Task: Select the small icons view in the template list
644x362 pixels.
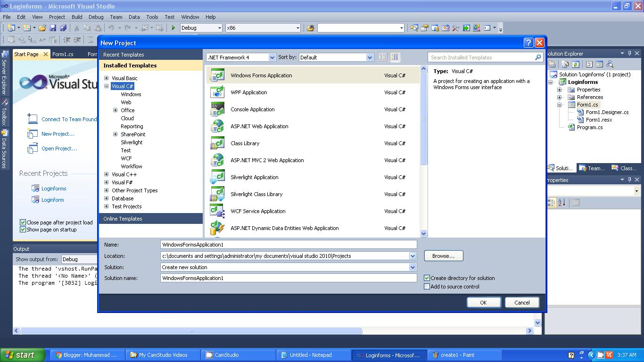Action: click(382, 57)
